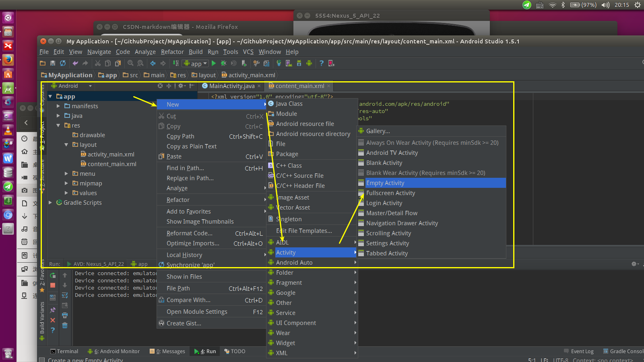Open the Android project view dropdown
The height and width of the screenshot is (362, 644).
pyautogui.click(x=72, y=86)
